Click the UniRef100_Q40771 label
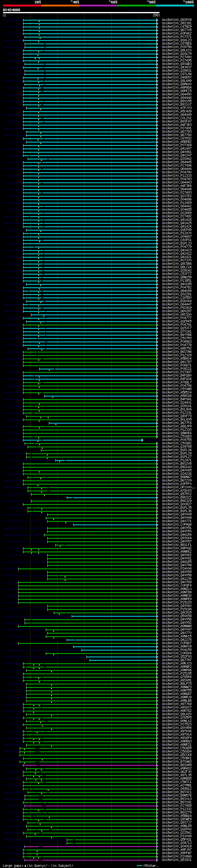197x868 pixels. click(x=177, y=521)
